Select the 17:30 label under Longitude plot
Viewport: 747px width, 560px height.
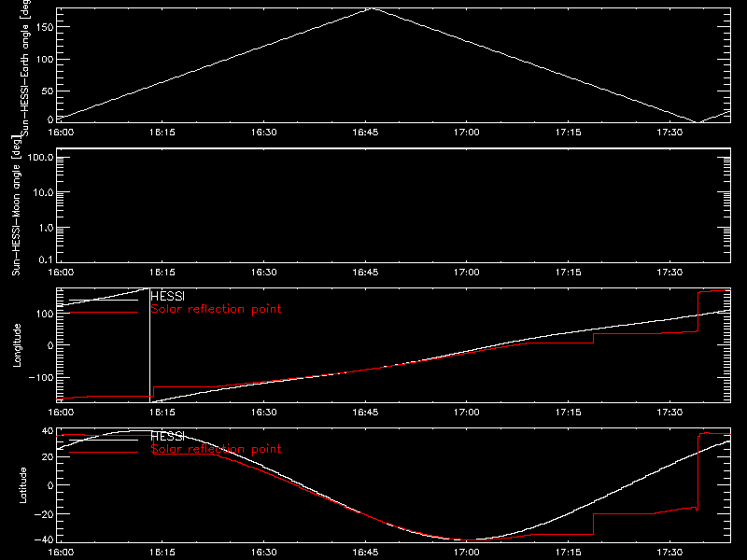[669, 413]
